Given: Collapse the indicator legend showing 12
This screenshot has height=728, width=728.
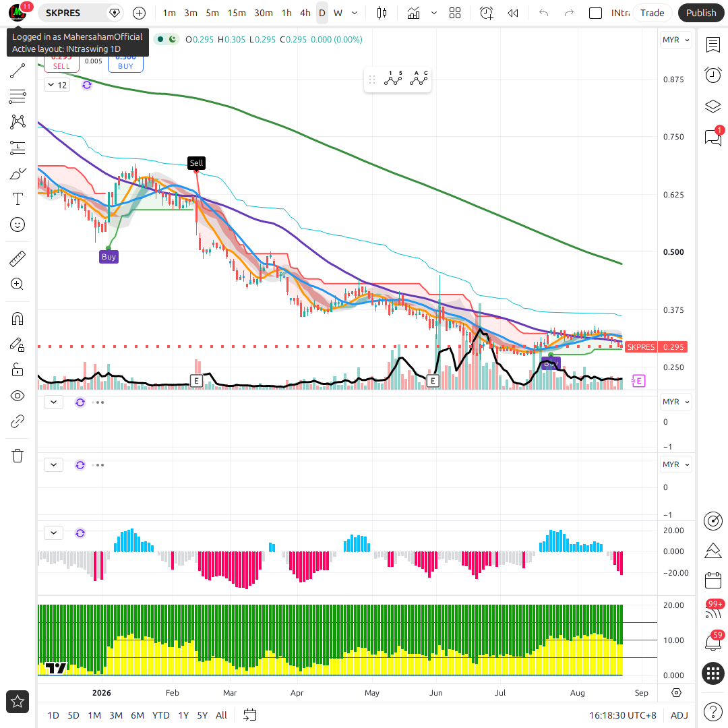Looking at the screenshot, I should [x=57, y=85].
